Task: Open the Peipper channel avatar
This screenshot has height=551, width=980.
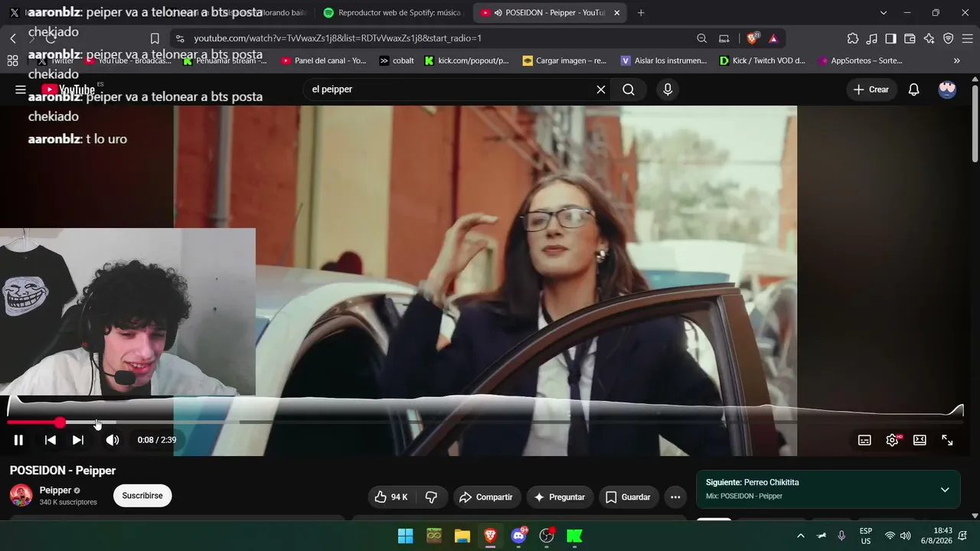Action: tap(21, 495)
